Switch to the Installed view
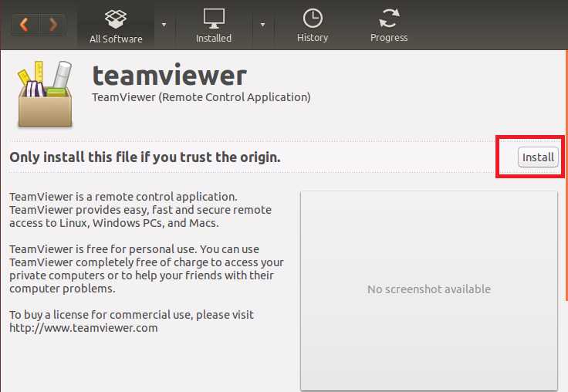568x392 pixels. pyautogui.click(x=213, y=26)
